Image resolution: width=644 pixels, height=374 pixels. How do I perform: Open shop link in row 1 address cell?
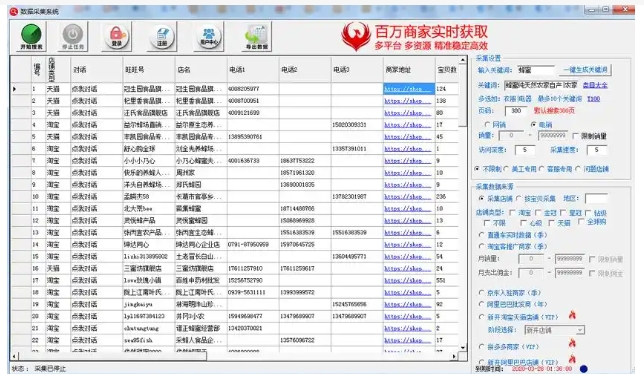point(408,89)
